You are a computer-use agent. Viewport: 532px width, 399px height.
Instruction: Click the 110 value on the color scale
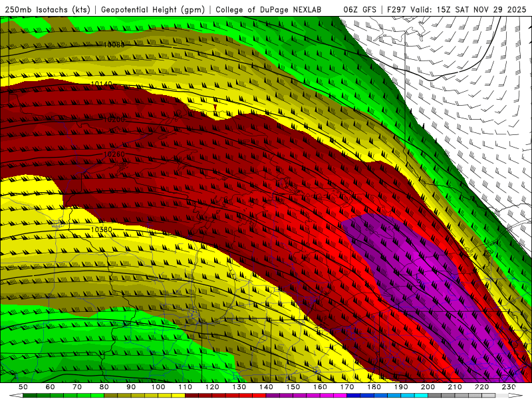(x=185, y=387)
